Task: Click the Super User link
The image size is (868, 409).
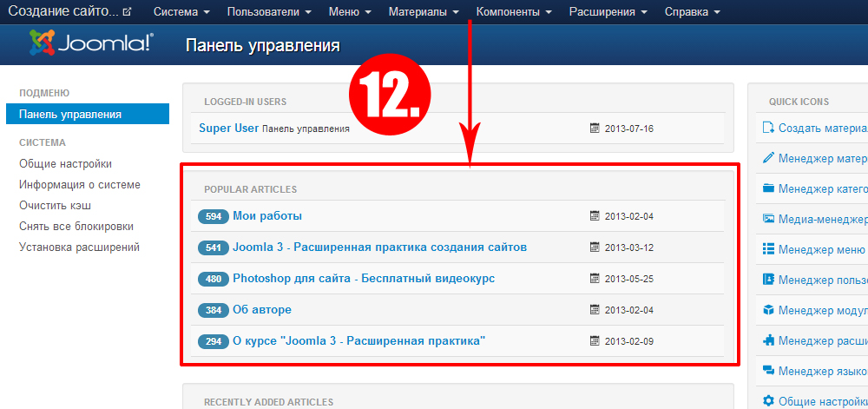Action: 228,128
